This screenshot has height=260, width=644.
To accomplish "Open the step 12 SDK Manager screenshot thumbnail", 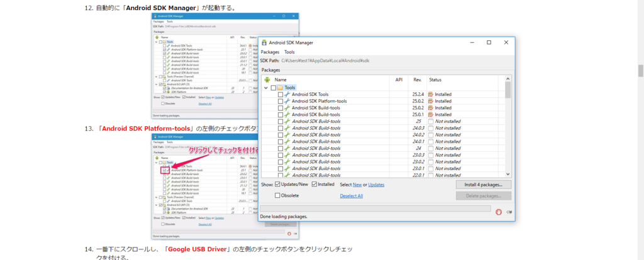I will tap(226, 65).
